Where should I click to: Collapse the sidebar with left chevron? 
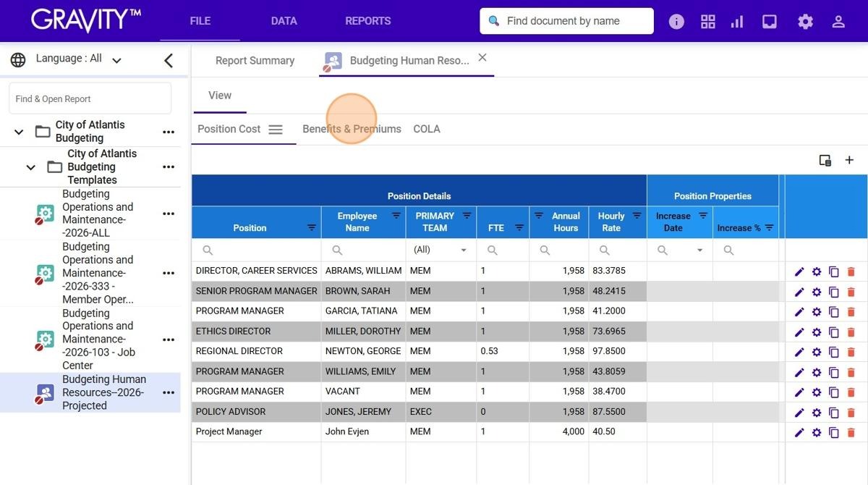(169, 60)
